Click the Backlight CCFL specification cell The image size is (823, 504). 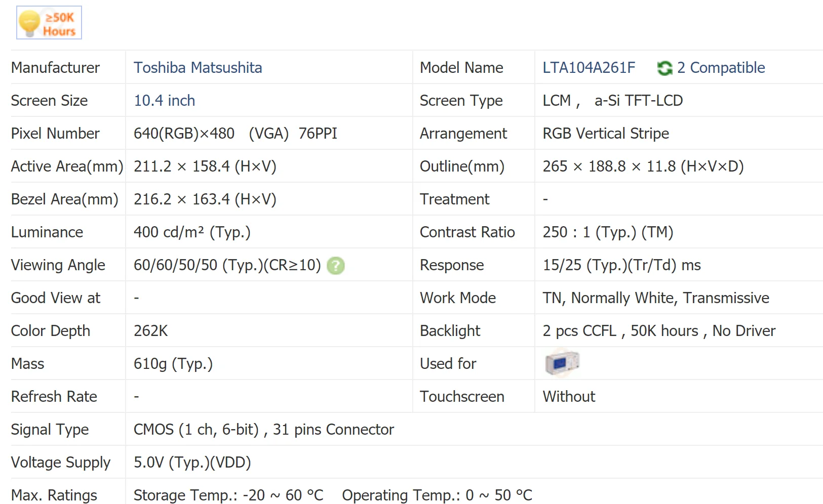click(x=658, y=330)
